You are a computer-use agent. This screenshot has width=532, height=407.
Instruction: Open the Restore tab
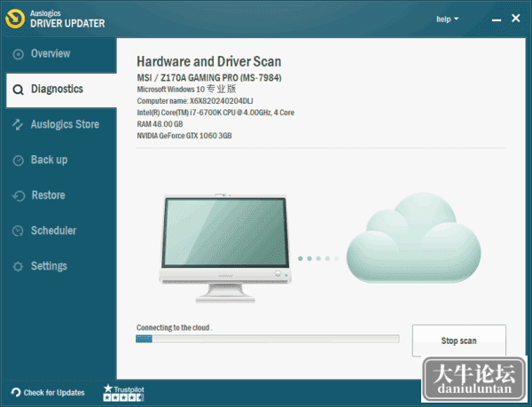61,195
